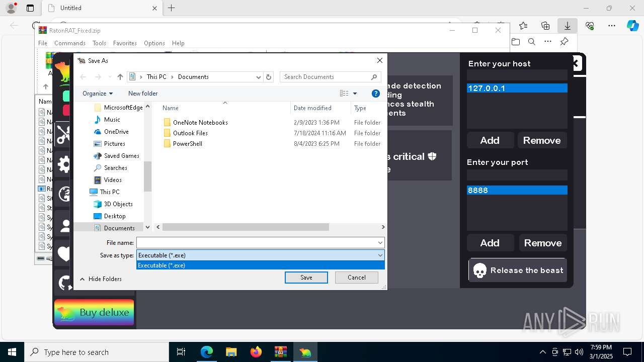Open the WinRAR Commands menu

point(70,43)
